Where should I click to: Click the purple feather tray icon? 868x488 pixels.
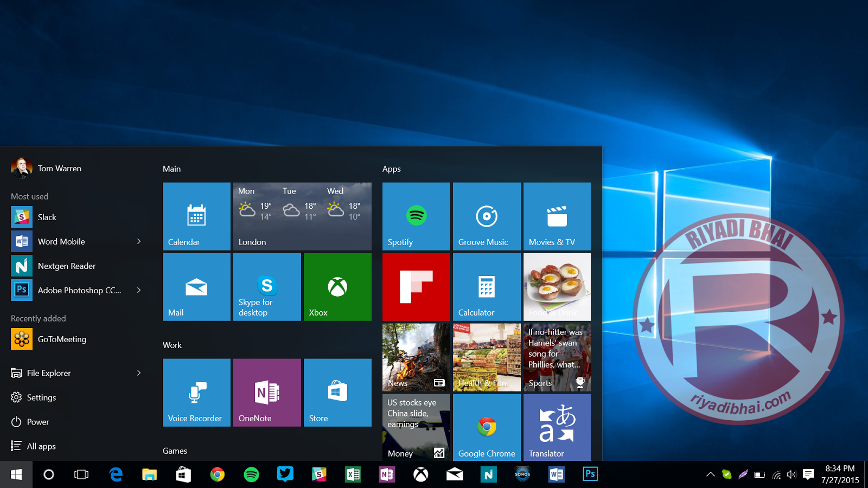(743, 474)
